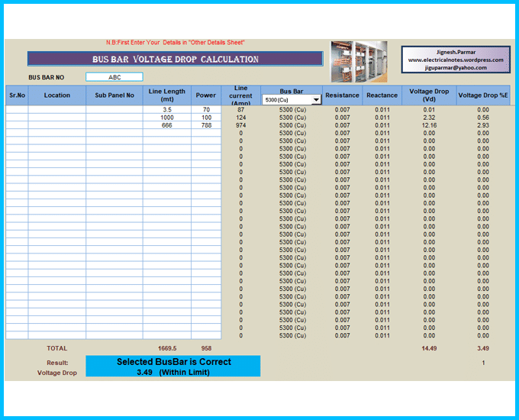Select the Power cell with value 70
Image resolution: width=519 pixels, height=420 pixels.
206,110
